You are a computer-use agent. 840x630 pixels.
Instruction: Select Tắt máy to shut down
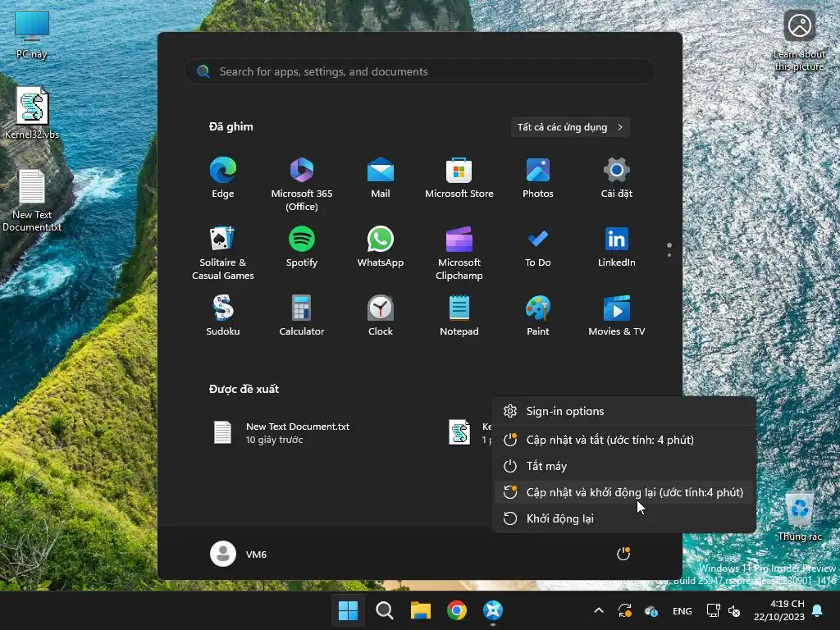(623, 466)
